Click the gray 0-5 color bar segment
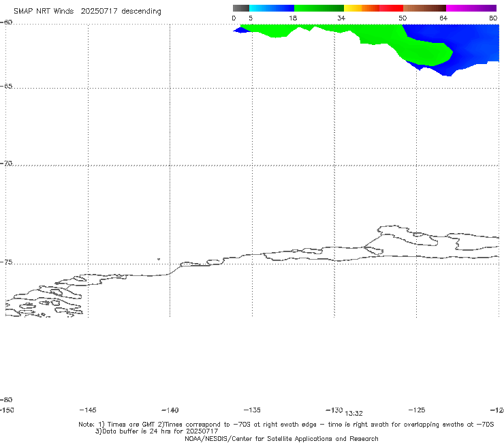 [x=240, y=8]
